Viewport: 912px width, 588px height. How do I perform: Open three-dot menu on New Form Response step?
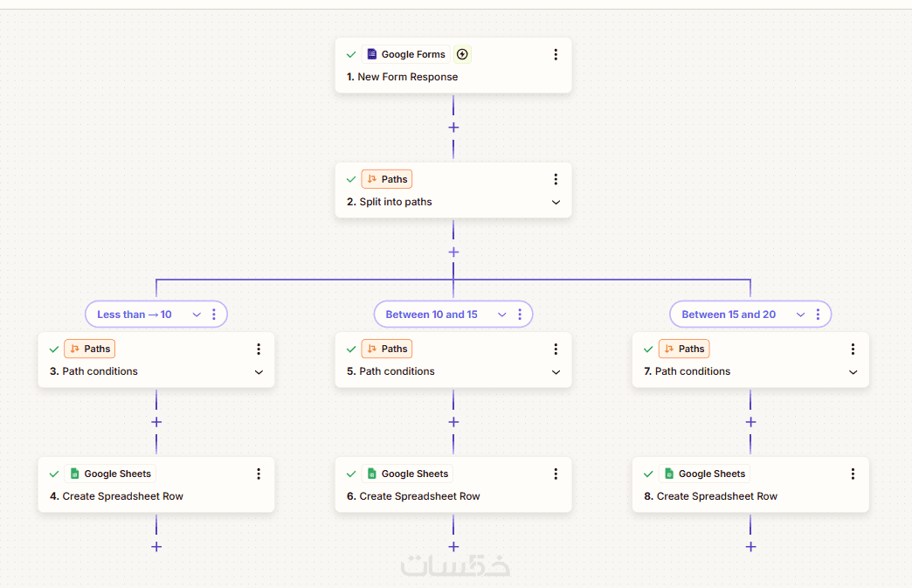click(556, 55)
